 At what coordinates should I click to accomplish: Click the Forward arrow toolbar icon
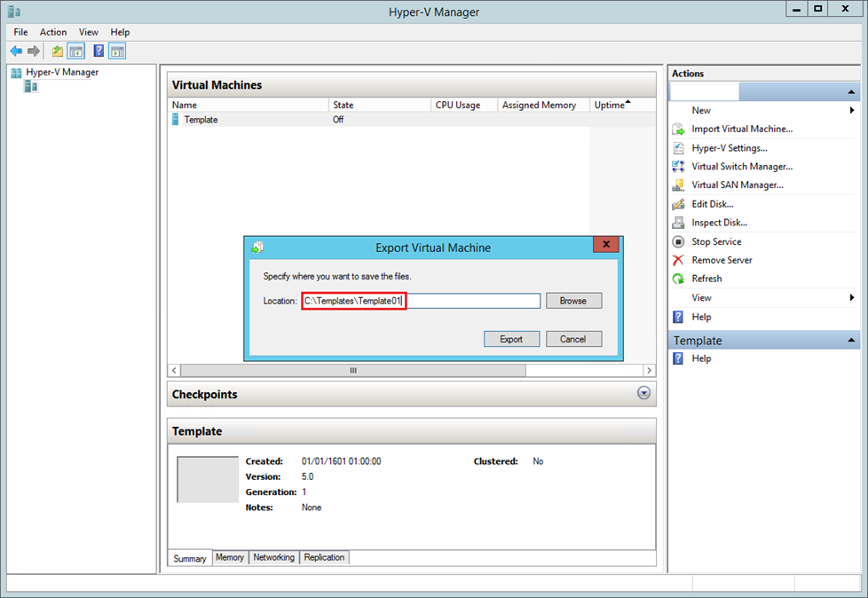tap(34, 51)
